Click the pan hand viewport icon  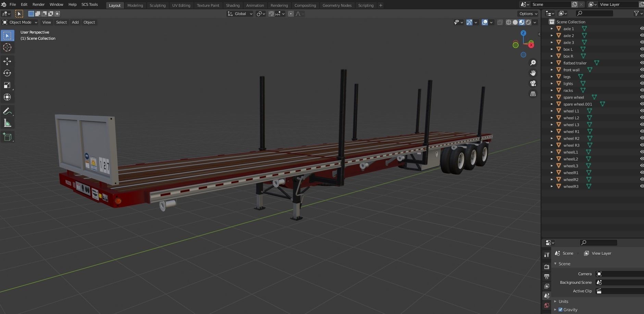(x=533, y=73)
